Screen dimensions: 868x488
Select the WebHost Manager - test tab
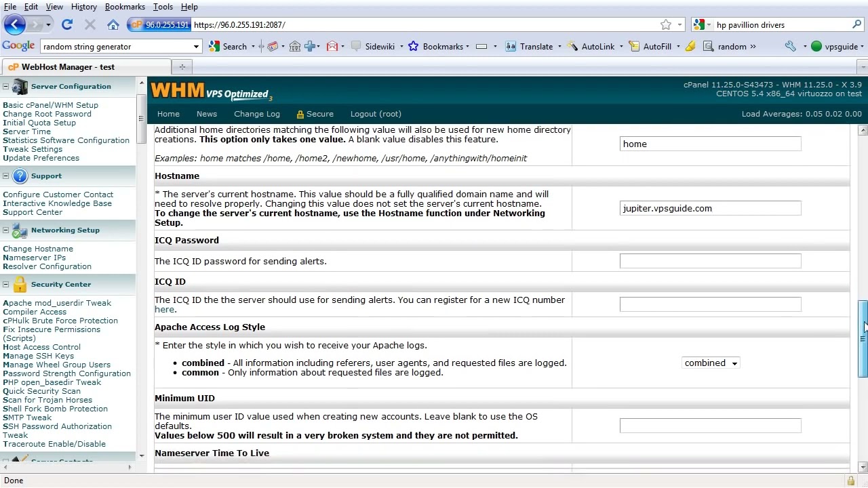[86, 67]
